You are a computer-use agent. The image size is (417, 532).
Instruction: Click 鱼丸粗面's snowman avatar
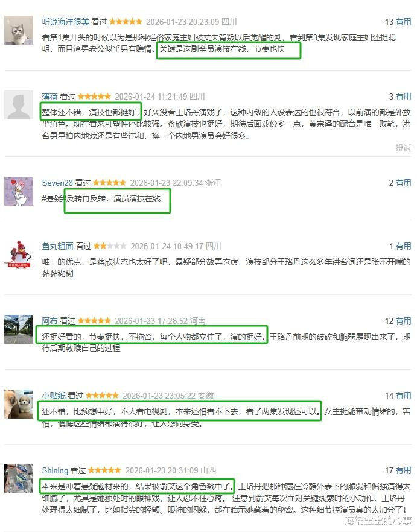(x=19, y=255)
